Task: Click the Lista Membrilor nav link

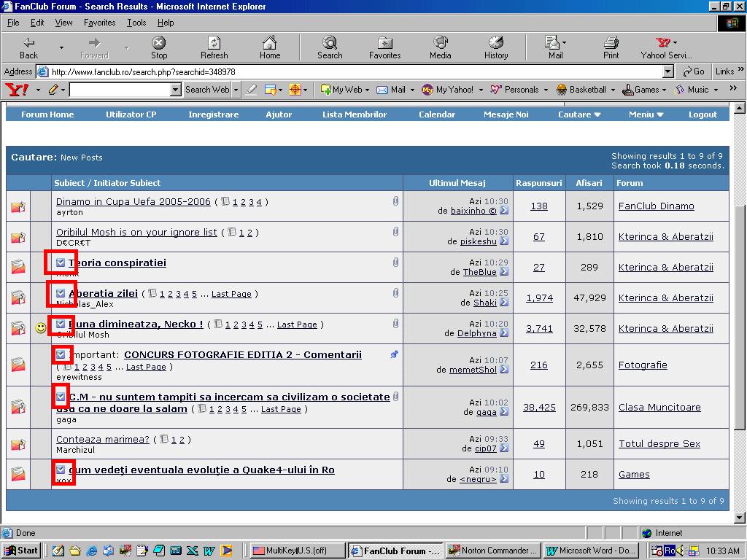Action: tap(355, 114)
